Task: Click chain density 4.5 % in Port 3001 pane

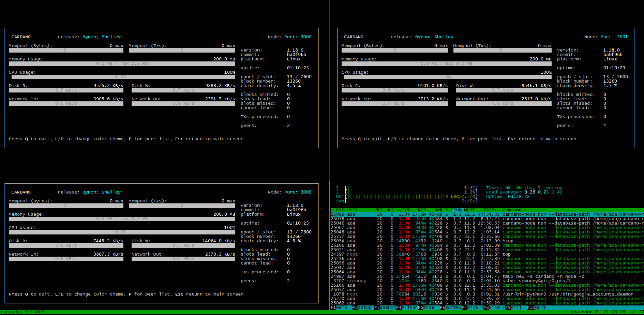Action: 610,86
